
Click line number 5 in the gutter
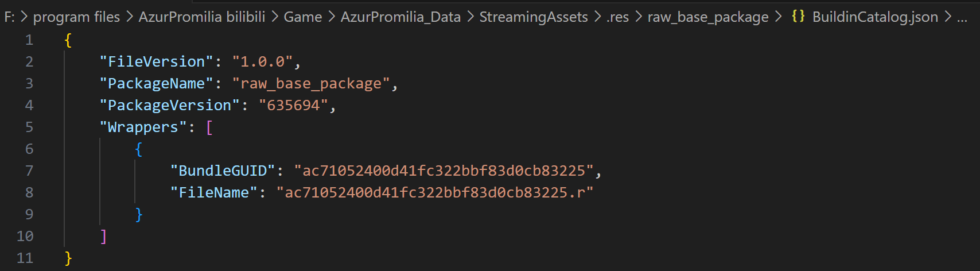click(x=29, y=127)
